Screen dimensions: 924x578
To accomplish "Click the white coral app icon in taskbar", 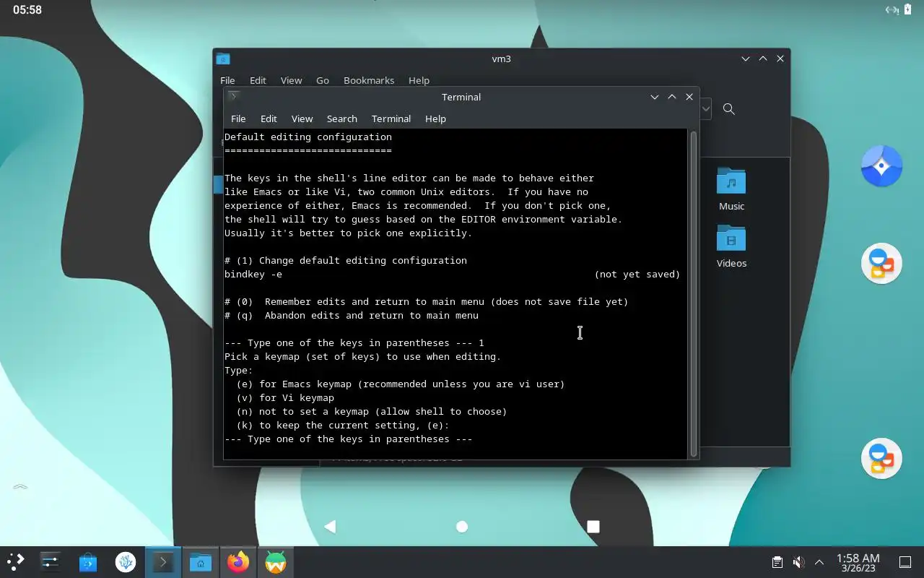I will pos(126,562).
